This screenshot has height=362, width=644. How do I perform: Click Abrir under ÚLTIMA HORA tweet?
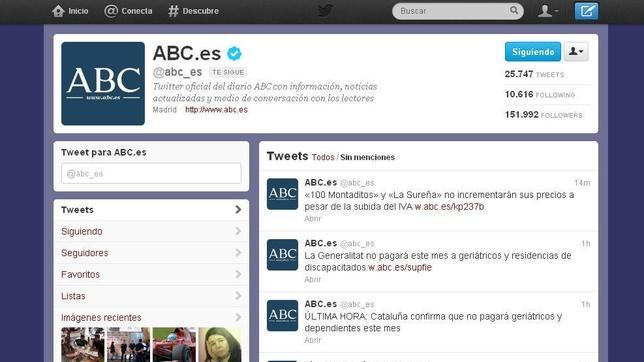[x=313, y=340]
